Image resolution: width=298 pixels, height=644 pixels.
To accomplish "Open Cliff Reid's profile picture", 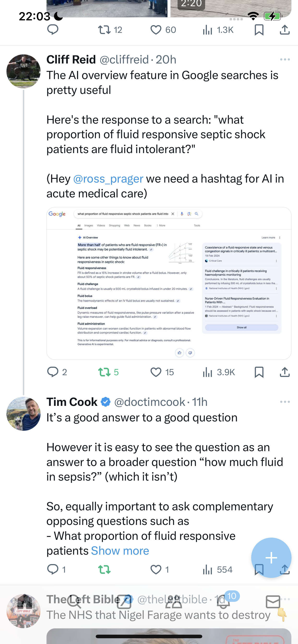I will pos(24,71).
